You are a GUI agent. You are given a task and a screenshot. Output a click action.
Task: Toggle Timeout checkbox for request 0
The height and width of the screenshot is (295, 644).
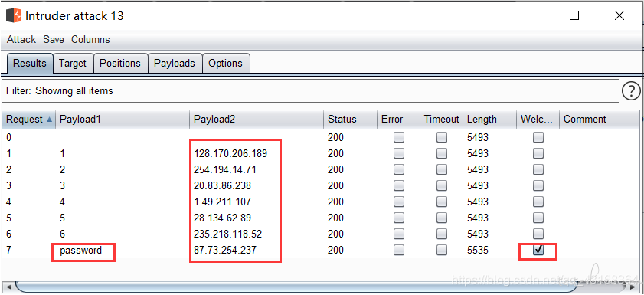(x=442, y=138)
